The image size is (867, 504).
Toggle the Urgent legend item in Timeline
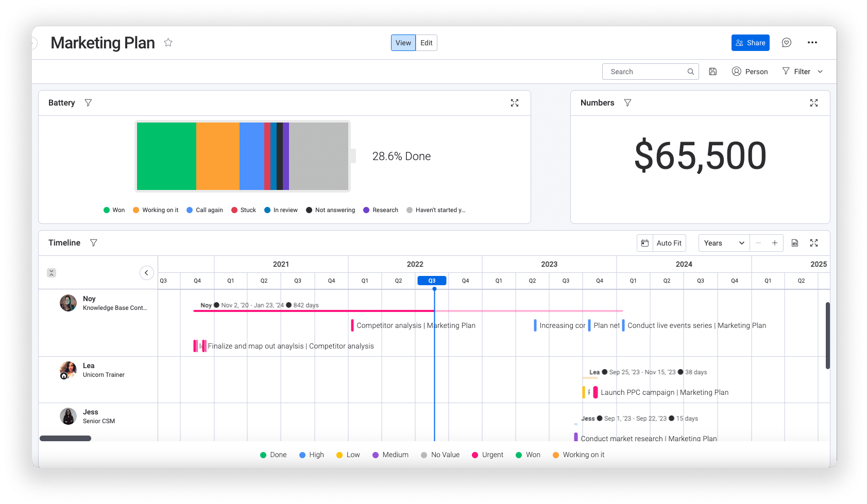tap(487, 455)
